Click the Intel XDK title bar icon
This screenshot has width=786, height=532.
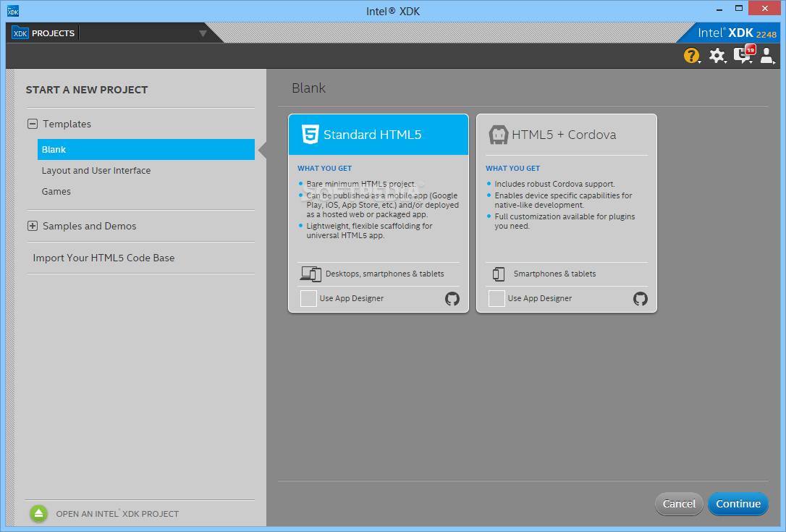[13, 11]
